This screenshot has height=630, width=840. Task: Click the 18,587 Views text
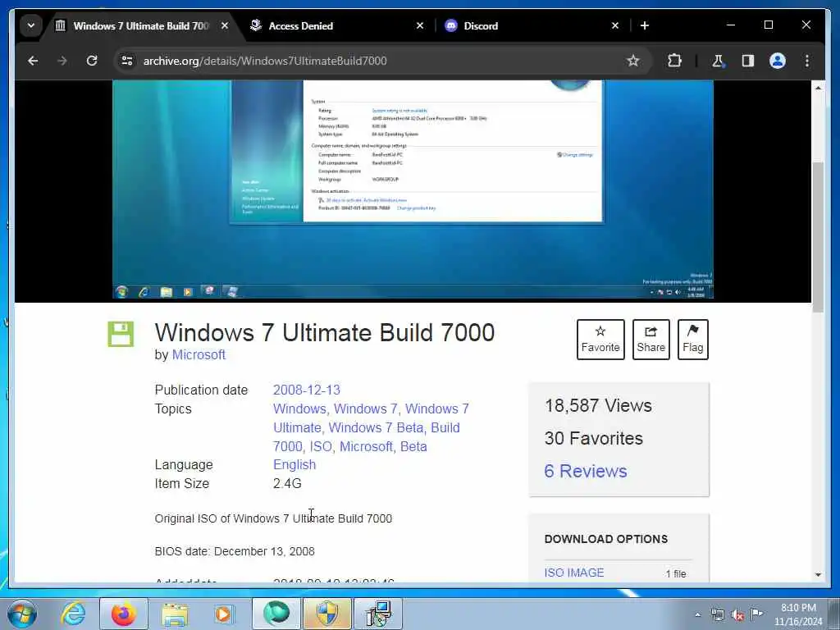(598, 405)
